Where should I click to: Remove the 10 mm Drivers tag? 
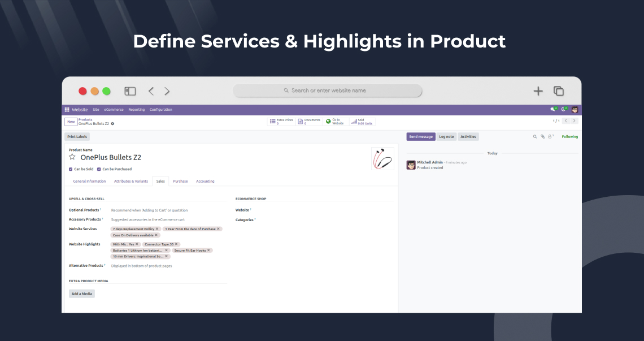(x=166, y=256)
